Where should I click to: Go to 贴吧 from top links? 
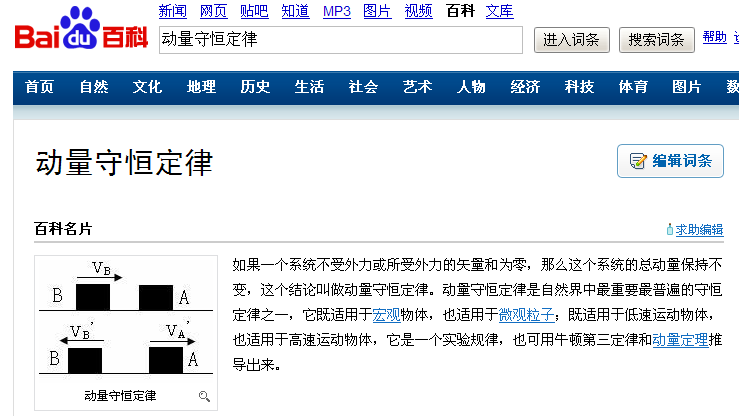254,11
